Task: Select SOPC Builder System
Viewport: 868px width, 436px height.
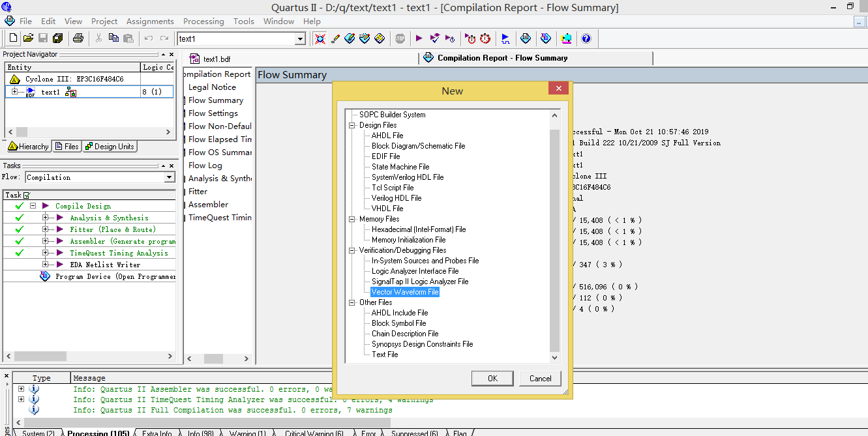Action: [392, 115]
